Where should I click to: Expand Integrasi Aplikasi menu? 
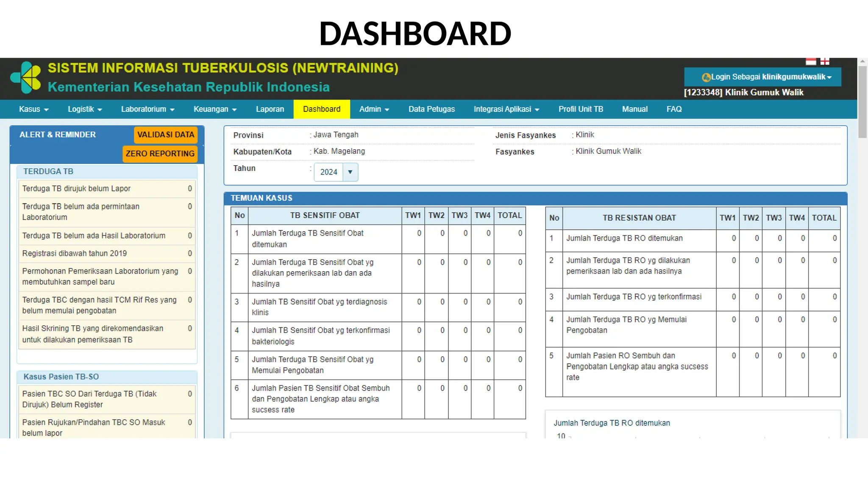506,109
